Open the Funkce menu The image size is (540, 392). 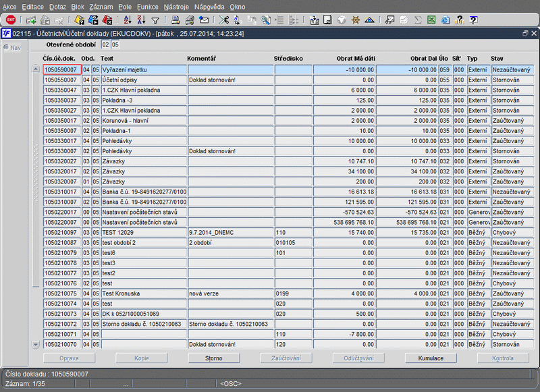tap(147, 5)
